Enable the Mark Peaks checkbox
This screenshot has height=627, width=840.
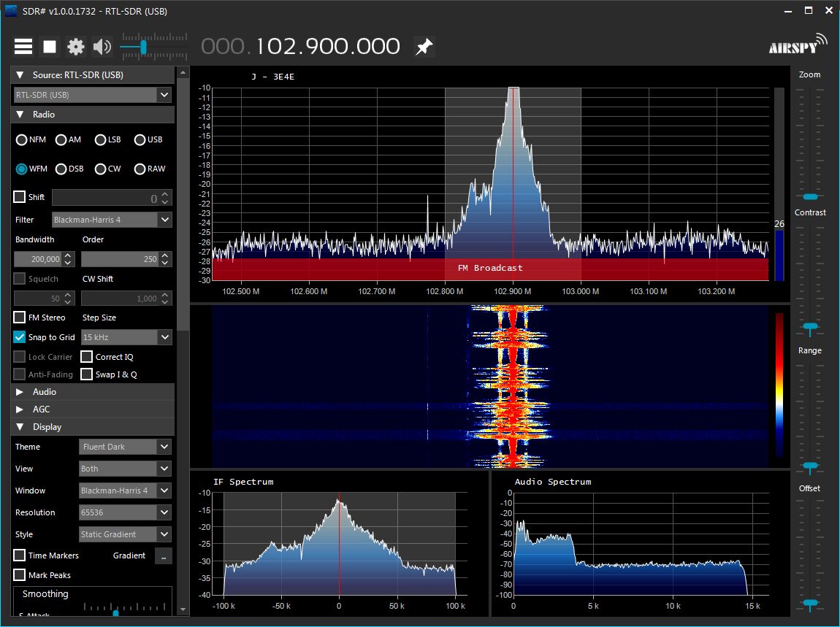click(20, 575)
